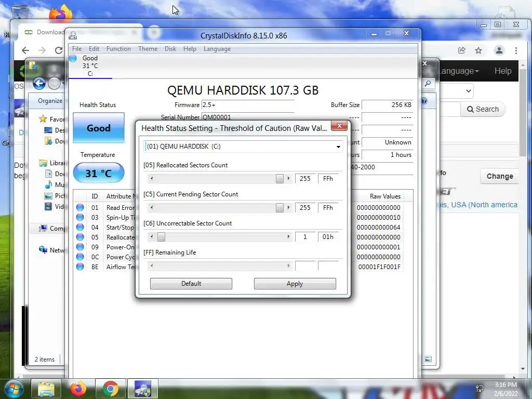
Task: Click the Uncorrectable Sector decimal value field 1
Action: (x=305, y=237)
